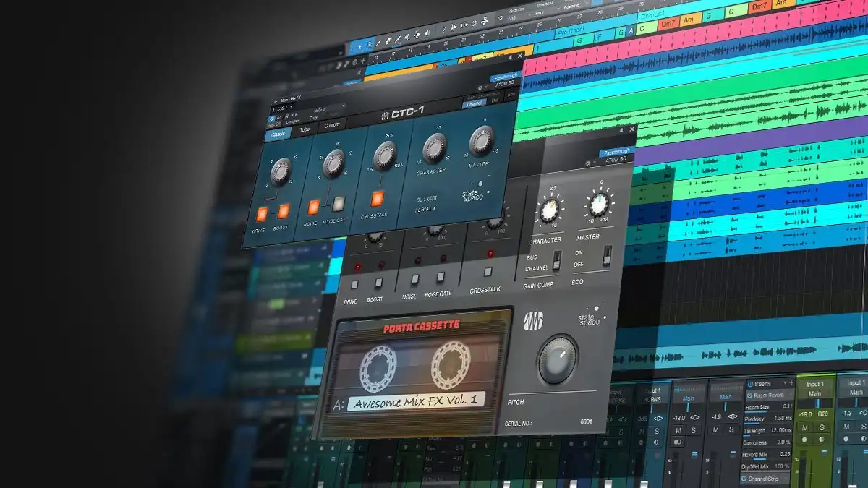Mute the green channel showing -19.0

[x=806, y=427]
